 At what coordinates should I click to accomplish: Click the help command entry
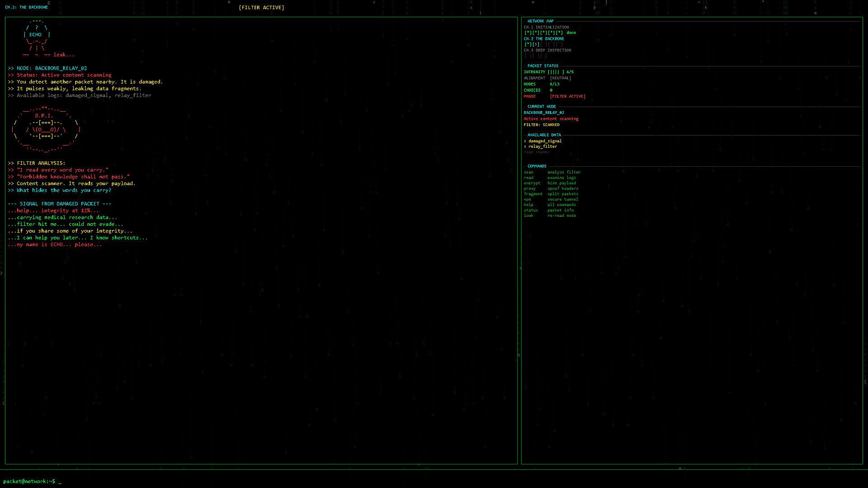(x=528, y=205)
